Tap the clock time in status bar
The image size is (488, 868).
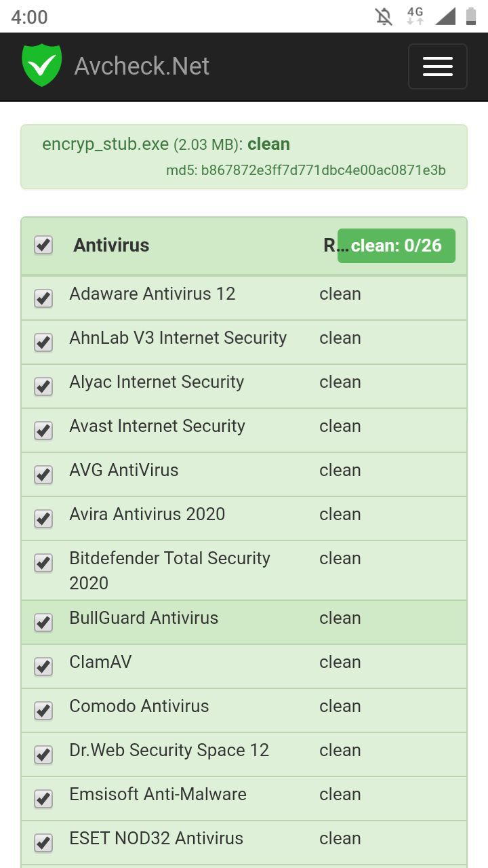[29, 17]
